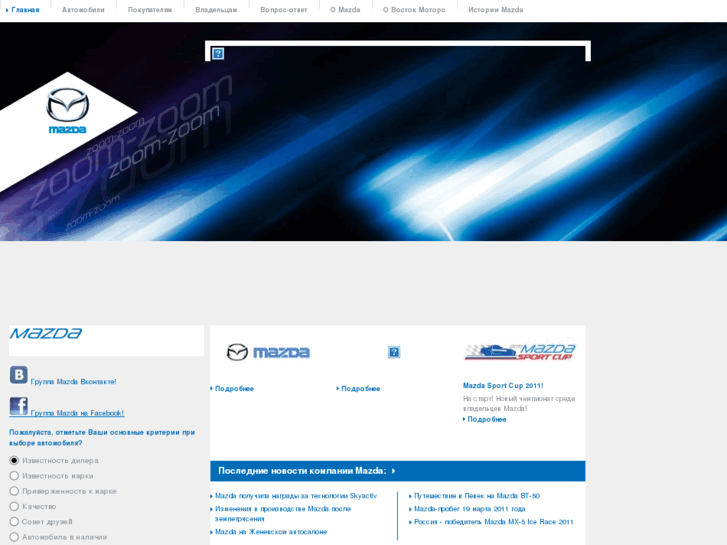Open the Группа Mazda Вконтакте link

click(x=73, y=382)
